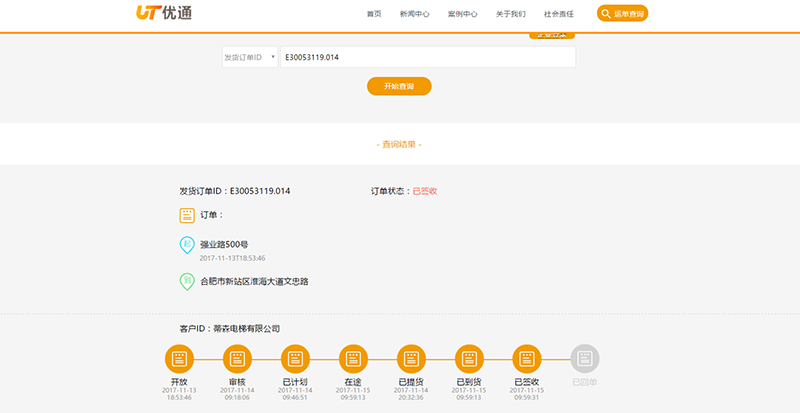The image size is (800, 413).
Task: Select the 开放 status step icon
Action: 179,358
